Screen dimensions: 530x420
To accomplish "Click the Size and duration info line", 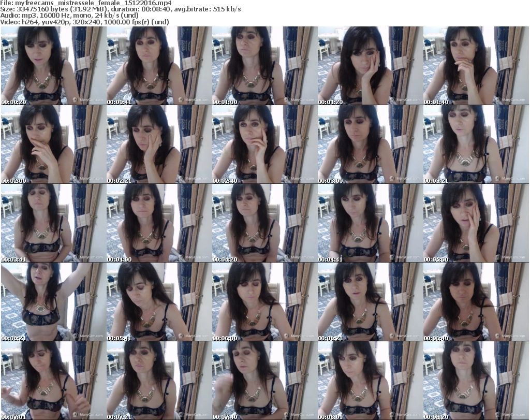I will coord(120,9).
